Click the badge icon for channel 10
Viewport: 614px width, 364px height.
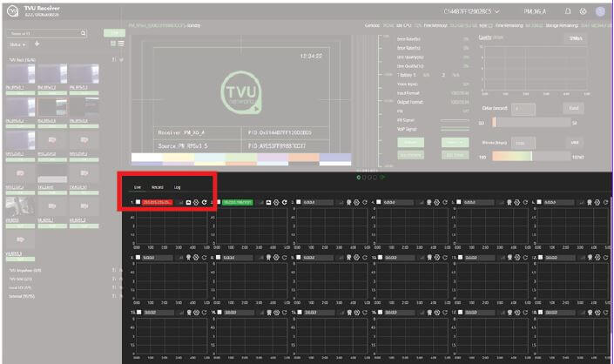click(429, 258)
